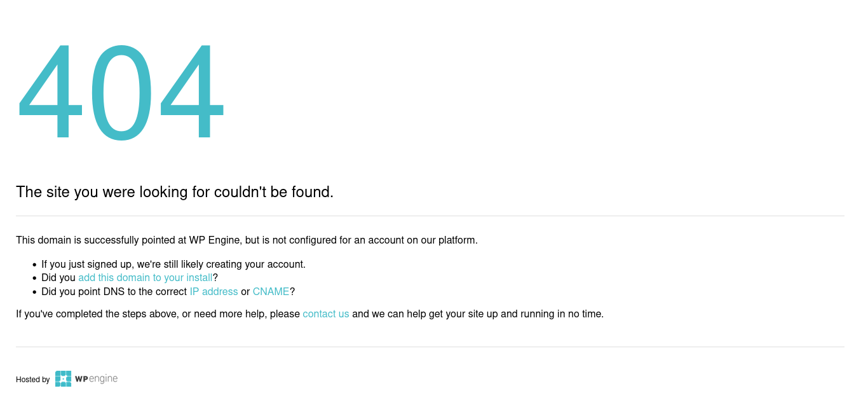Click the digit '0' in 404
The height and width of the screenshot is (414, 868).
pyautogui.click(x=121, y=92)
